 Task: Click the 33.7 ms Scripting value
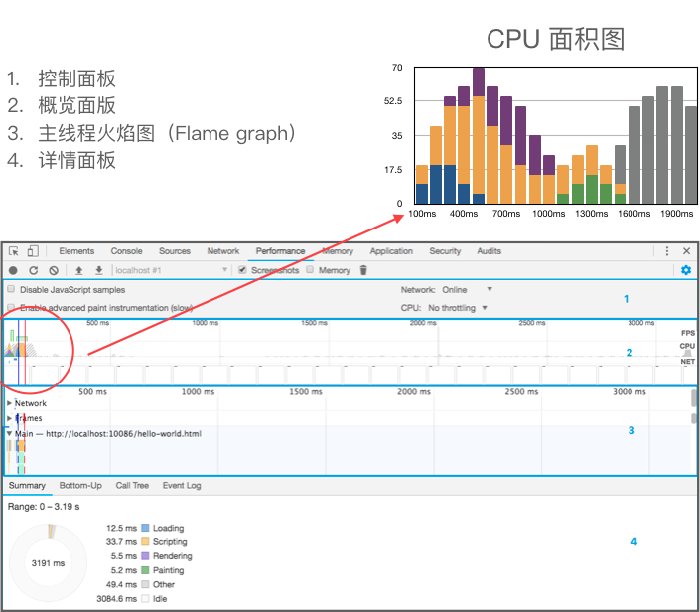[x=121, y=541]
